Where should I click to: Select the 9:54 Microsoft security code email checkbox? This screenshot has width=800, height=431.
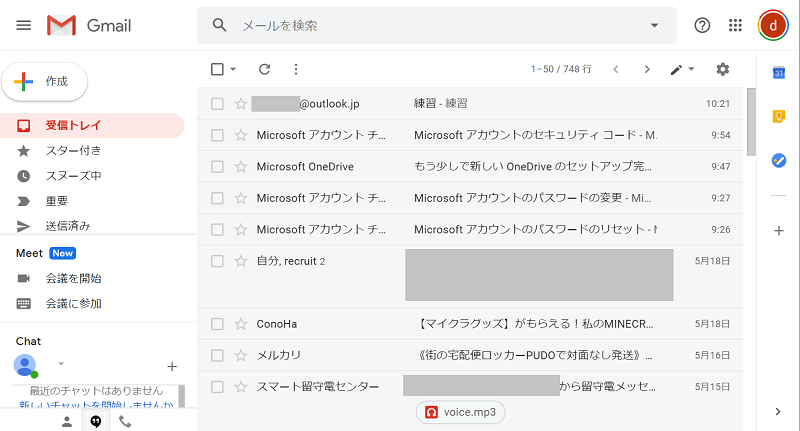[217, 135]
